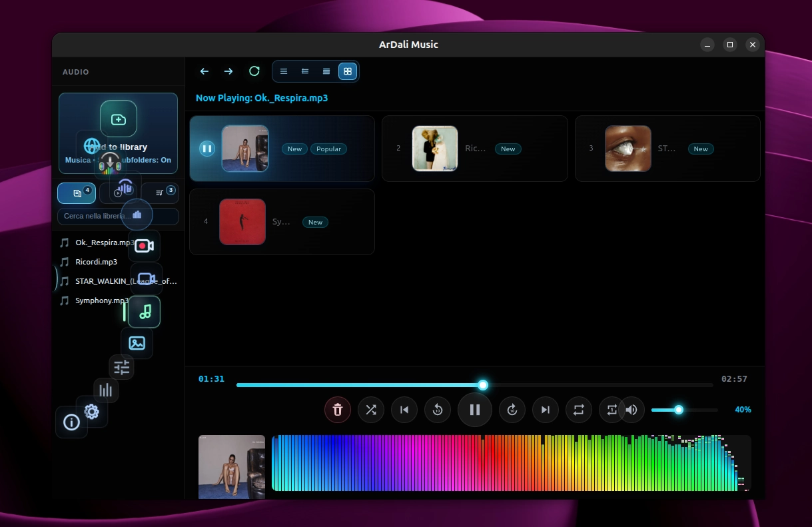Toggle repeat all
This screenshot has width=812, height=527.
tap(579, 410)
